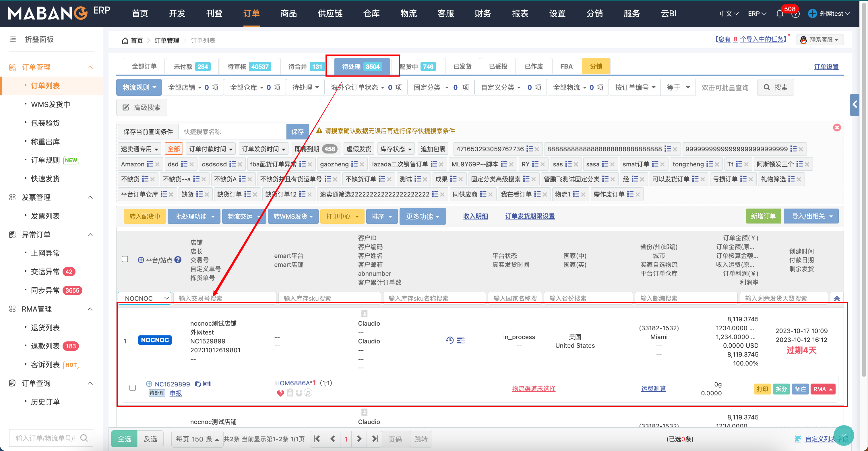This screenshot has width=868, height=451.
Task: Open the 全部店铺 dropdown
Action: [x=193, y=88]
